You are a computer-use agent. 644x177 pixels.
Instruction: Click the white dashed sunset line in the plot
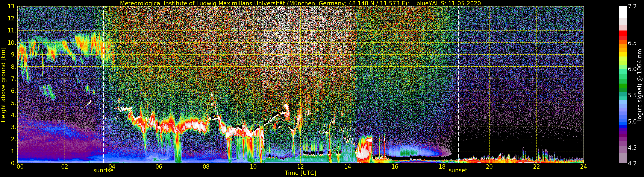[458, 85]
